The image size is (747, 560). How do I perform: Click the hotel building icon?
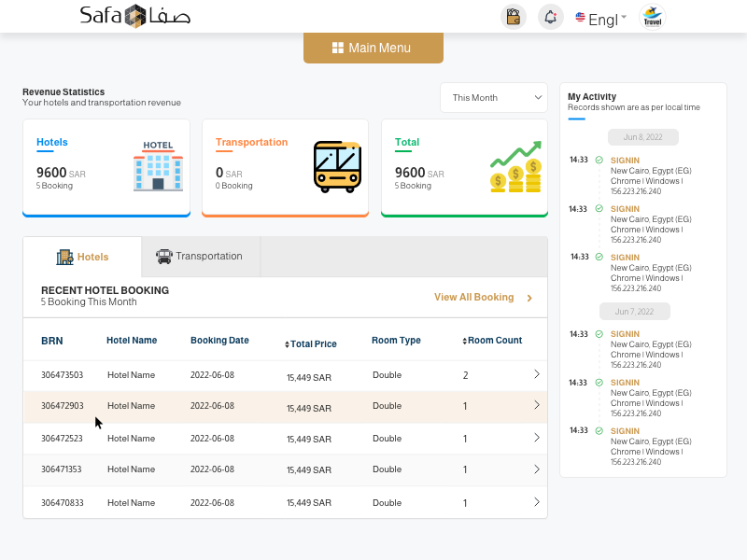point(158,166)
